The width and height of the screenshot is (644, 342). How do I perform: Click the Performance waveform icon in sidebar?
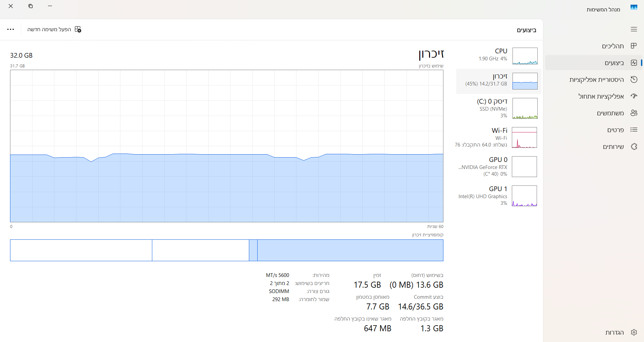point(634,63)
